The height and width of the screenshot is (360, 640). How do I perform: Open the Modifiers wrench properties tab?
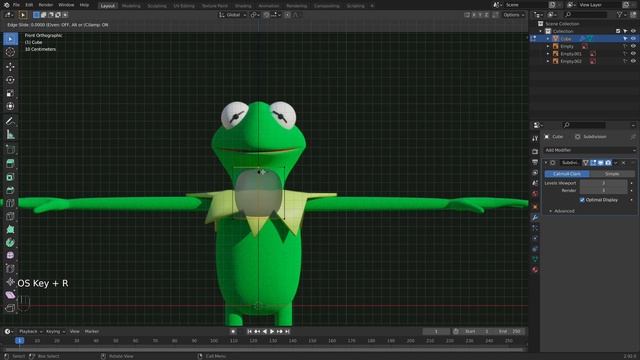pos(535,218)
